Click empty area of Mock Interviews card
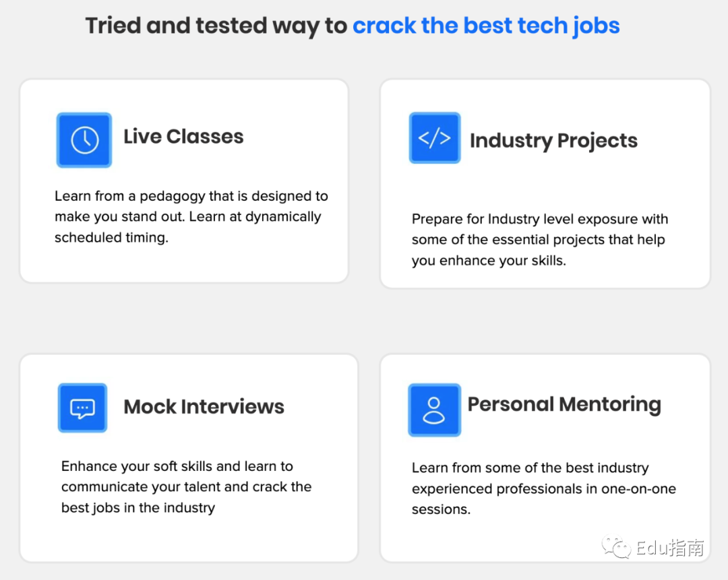The image size is (728, 580). click(202, 539)
